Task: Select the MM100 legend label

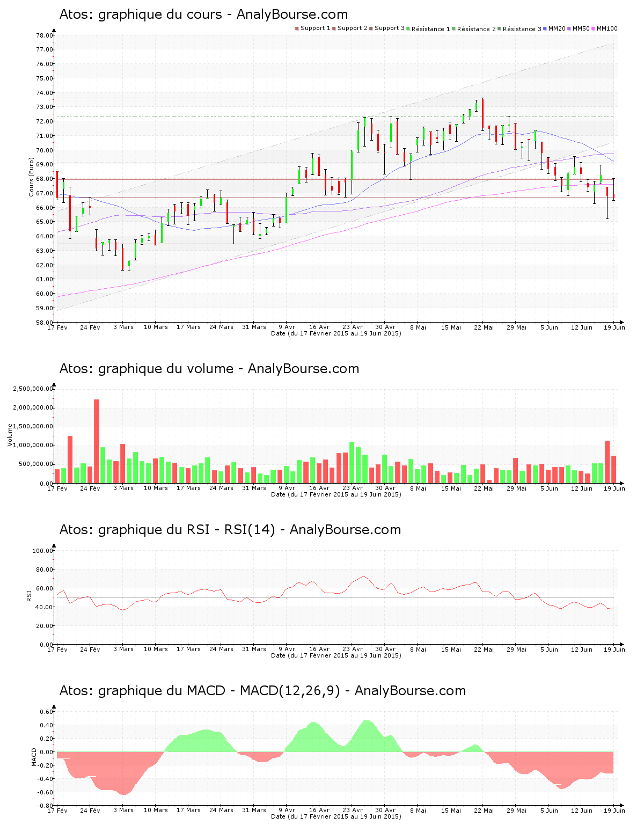Action: coord(608,28)
